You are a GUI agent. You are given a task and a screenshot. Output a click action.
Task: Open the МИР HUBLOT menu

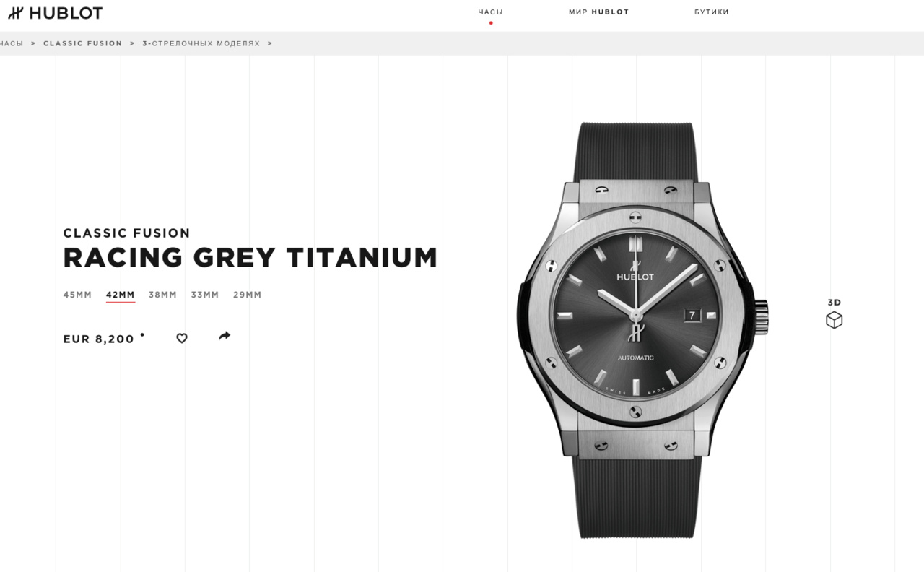tap(599, 12)
